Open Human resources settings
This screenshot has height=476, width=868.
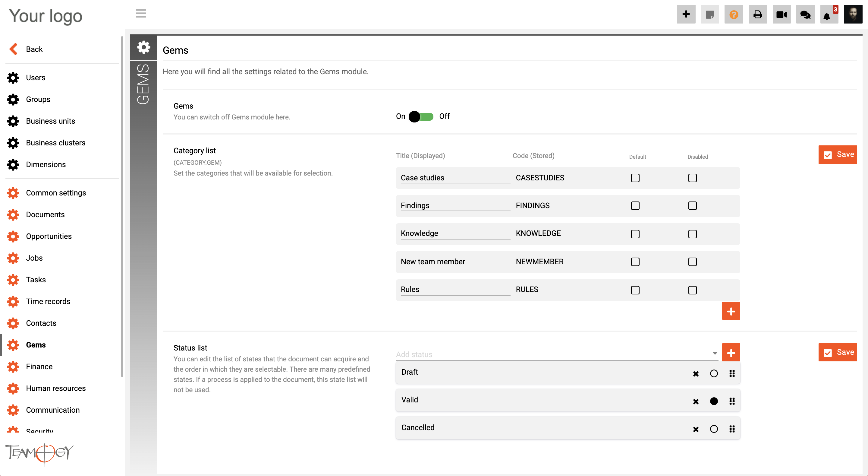[x=56, y=388]
